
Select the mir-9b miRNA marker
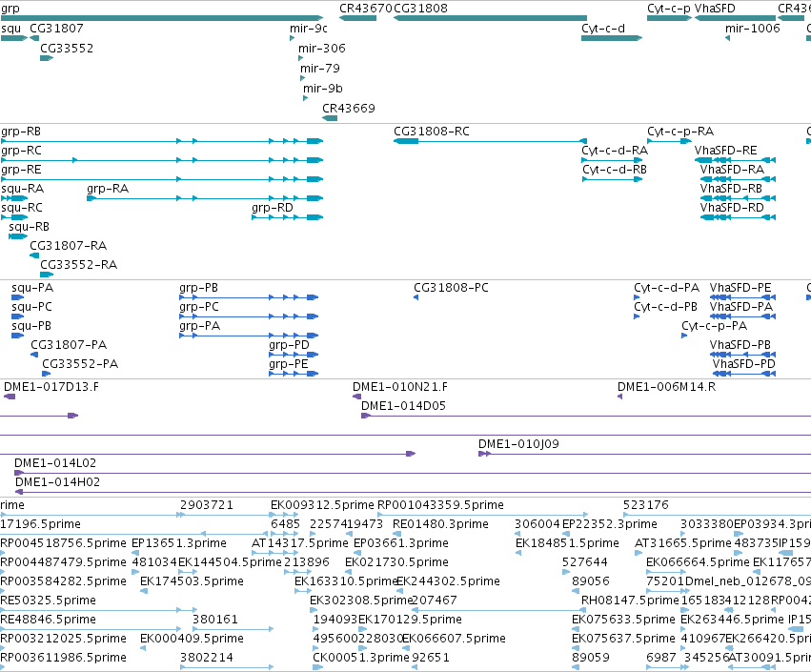(x=306, y=98)
